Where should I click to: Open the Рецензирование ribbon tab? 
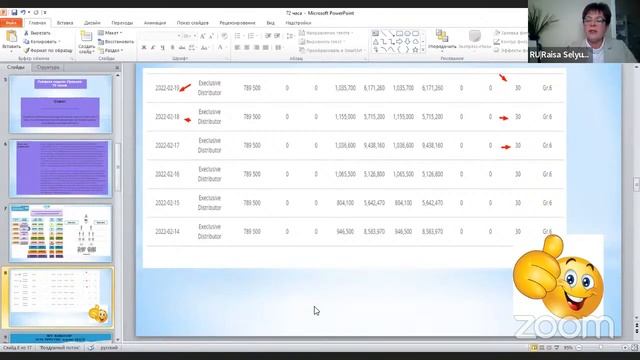pyautogui.click(x=237, y=23)
